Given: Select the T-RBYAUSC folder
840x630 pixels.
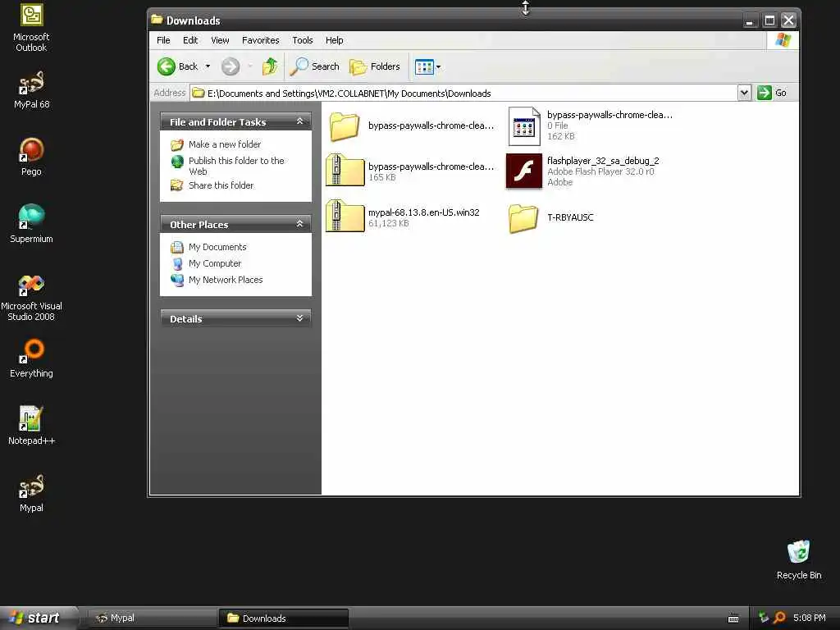Looking at the screenshot, I should pos(523,218).
